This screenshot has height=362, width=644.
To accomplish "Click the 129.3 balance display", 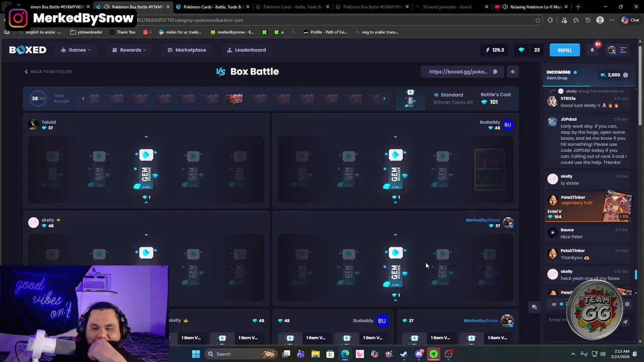I will click(495, 50).
